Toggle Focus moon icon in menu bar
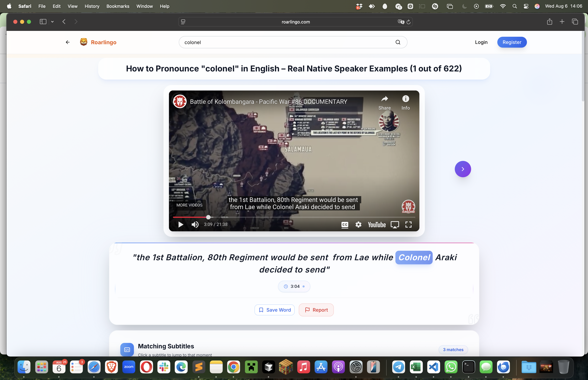The height and width of the screenshot is (380, 588). 464,6
